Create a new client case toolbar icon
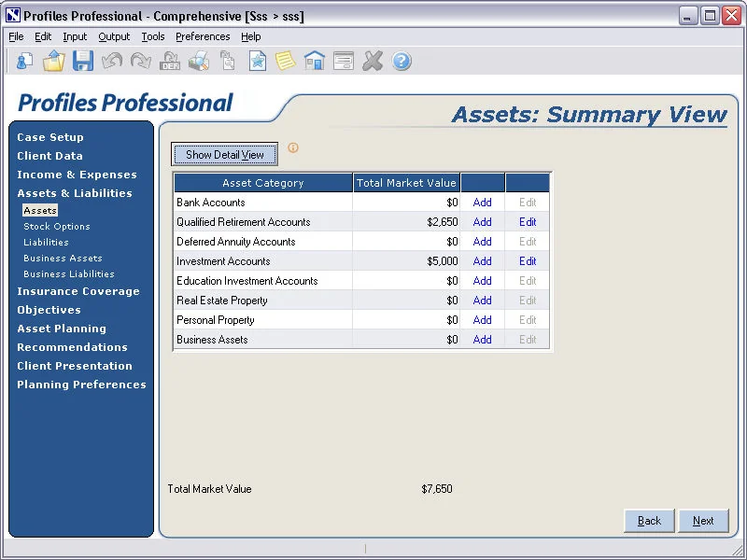Viewport: 747px width, 560px height. pyautogui.click(x=24, y=61)
